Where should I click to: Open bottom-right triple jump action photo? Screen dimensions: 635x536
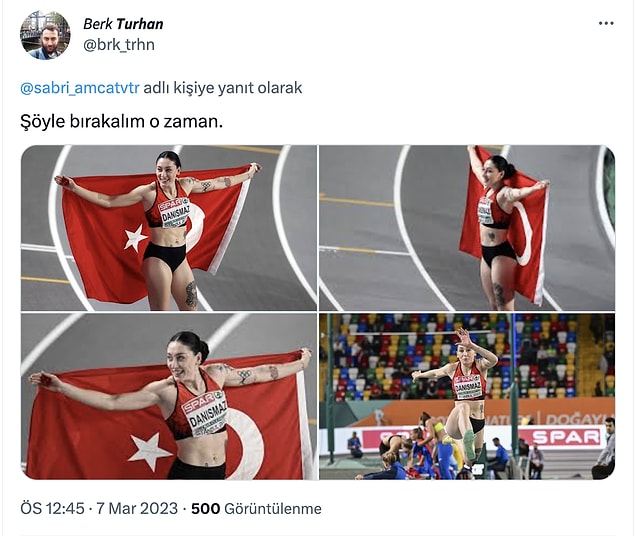(x=467, y=397)
